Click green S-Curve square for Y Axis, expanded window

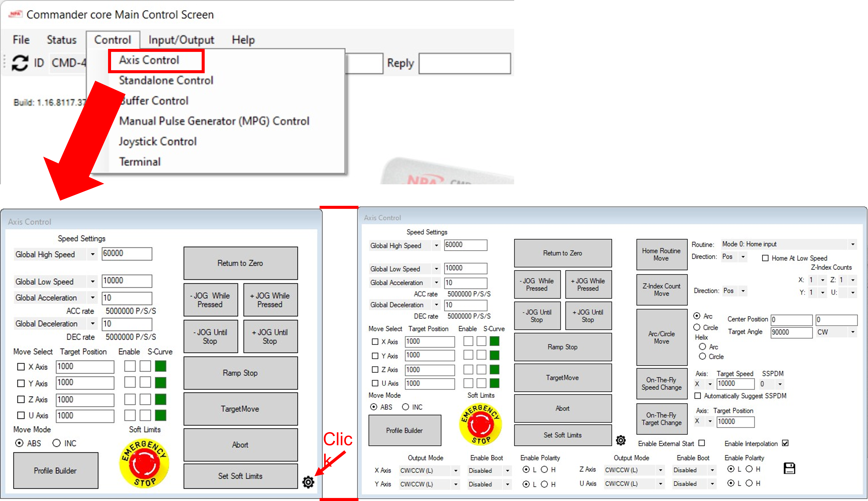click(x=495, y=355)
